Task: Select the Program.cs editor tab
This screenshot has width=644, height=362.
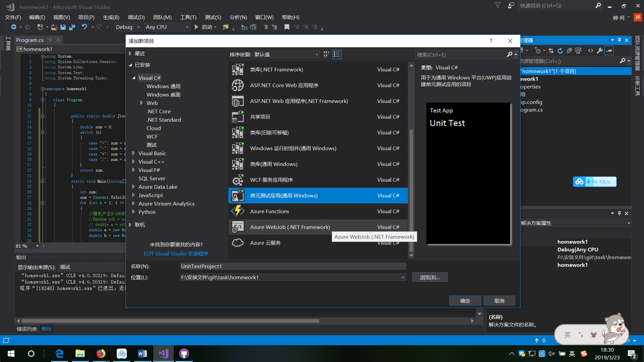Action: point(30,40)
